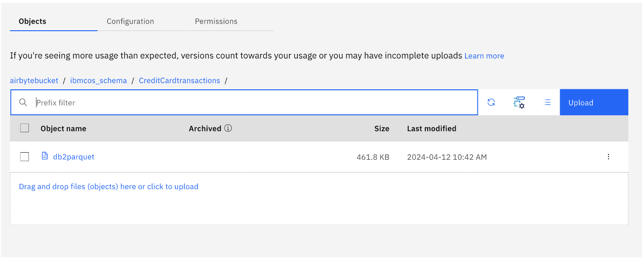Click the search magnifier icon

(x=23, y=103)
